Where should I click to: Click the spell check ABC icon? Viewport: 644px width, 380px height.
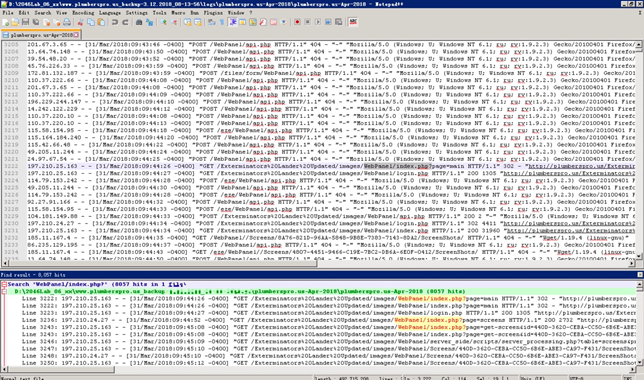[x=353, y=22]
